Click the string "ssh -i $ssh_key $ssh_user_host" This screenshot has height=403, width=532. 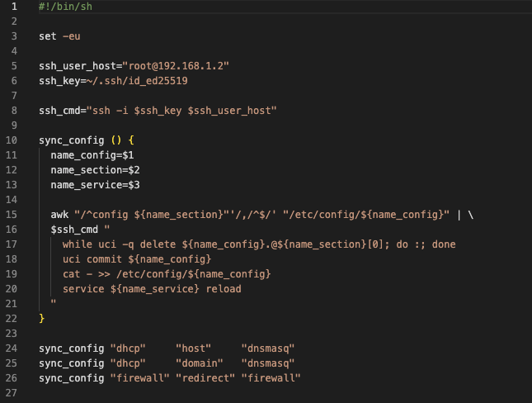pos(181,111)
